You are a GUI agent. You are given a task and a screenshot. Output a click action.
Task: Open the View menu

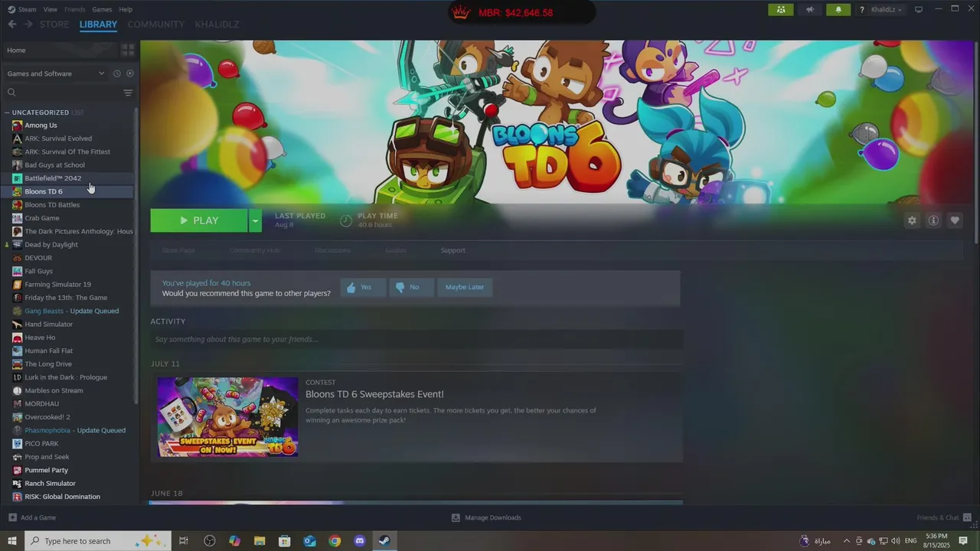pyautogui.click(x=51, y=9)
